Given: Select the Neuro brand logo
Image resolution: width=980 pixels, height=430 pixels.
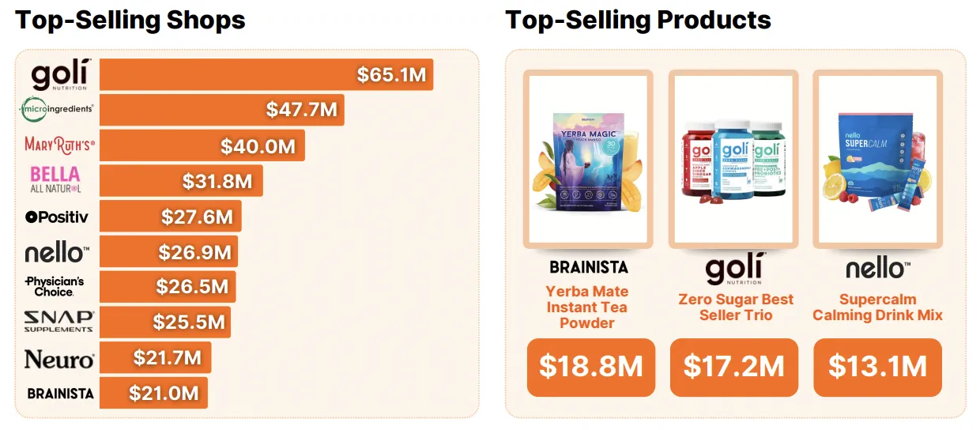Looking at the screenshot, I should (x=59, y=359).
